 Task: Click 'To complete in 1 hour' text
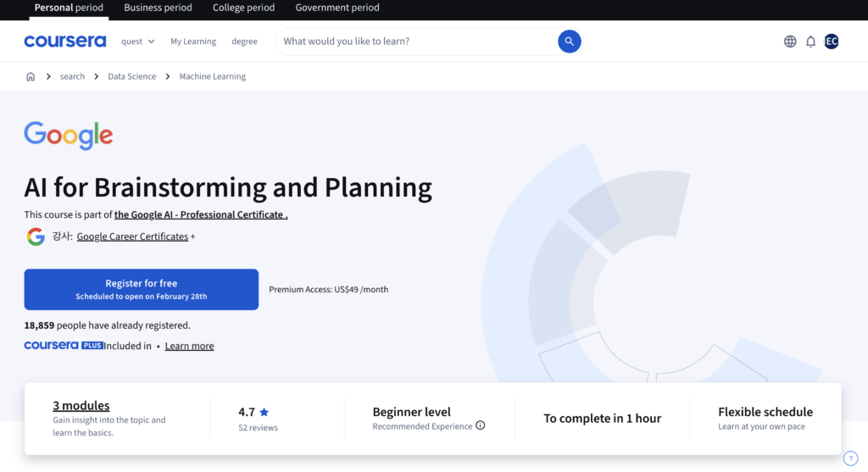[603, 419]
